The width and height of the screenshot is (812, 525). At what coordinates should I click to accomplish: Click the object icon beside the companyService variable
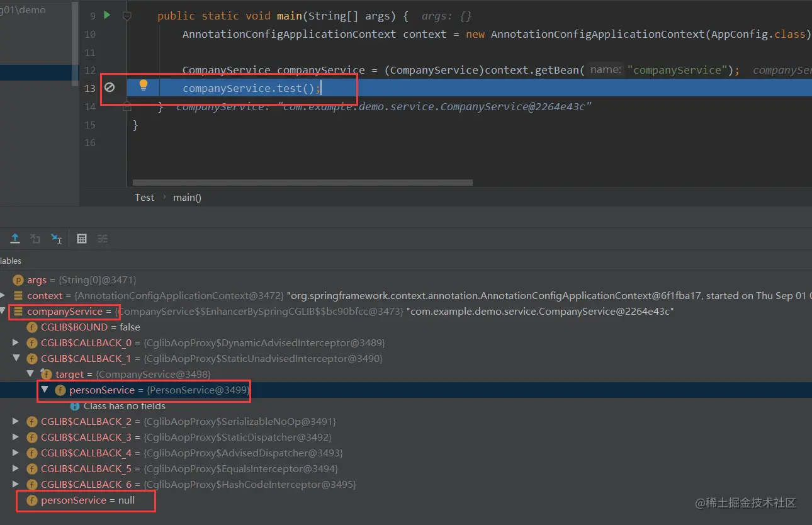coord(18,312)
